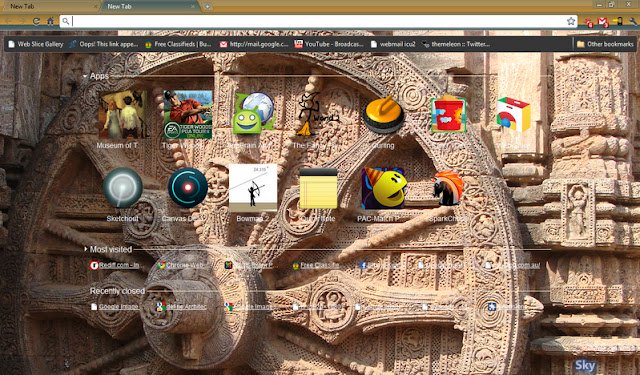Reopen first Google Image recently closed link

pyautogui.click(x=114, y=306)
